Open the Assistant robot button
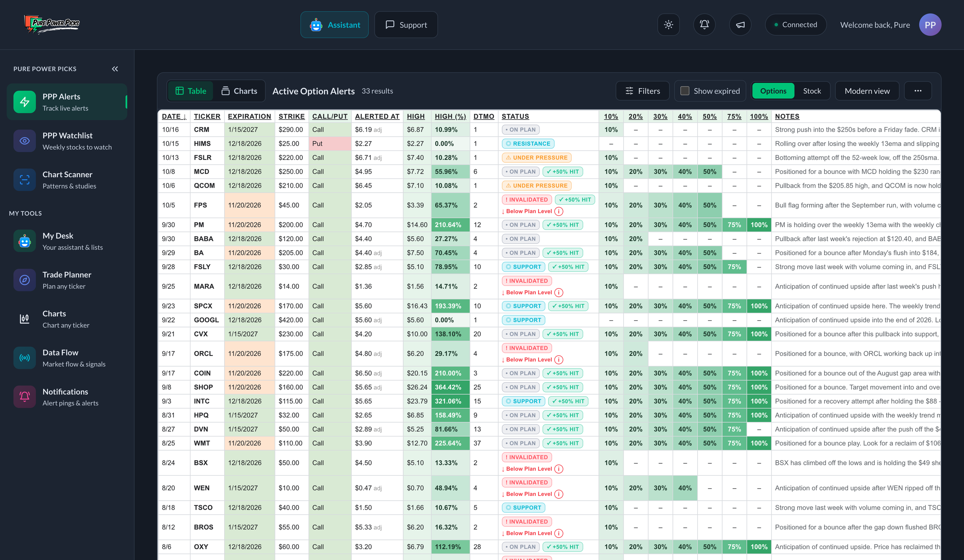 pyautogui.click(x=334, y=25)
